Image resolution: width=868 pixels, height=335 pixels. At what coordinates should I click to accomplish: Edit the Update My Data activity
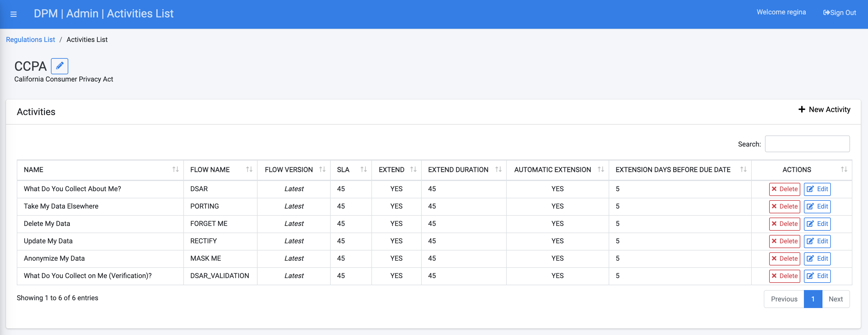[817, 241]
